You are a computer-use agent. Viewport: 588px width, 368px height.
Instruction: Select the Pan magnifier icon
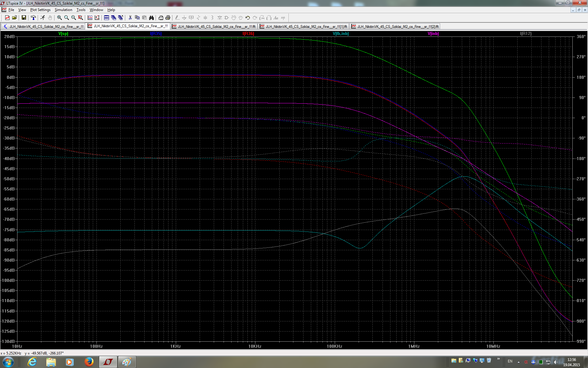coord(66,18)
